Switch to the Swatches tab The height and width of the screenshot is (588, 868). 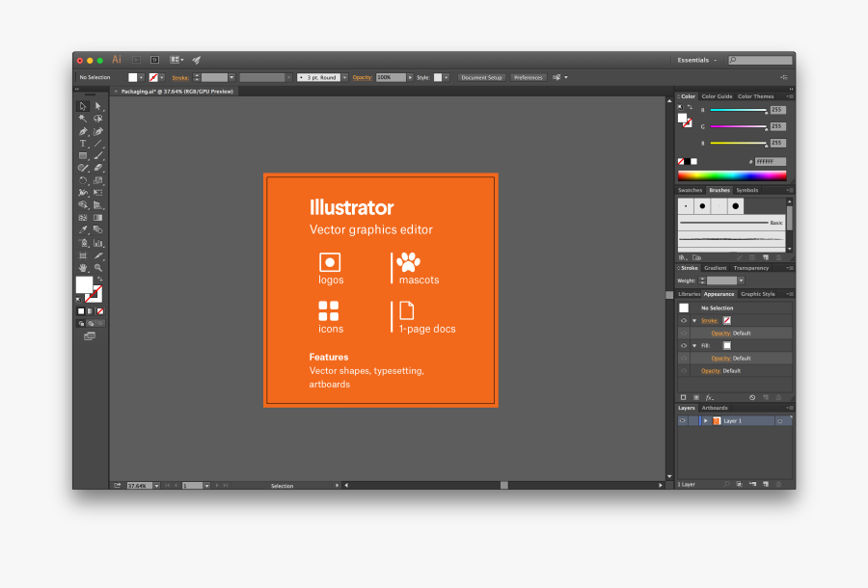689,190
